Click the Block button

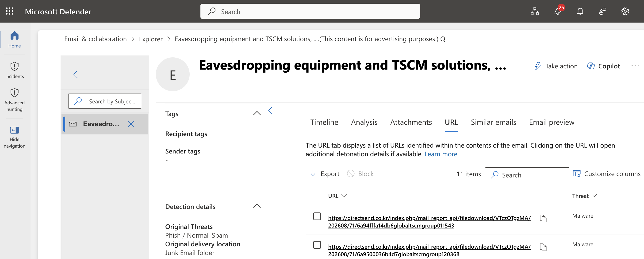click(360, 174)
